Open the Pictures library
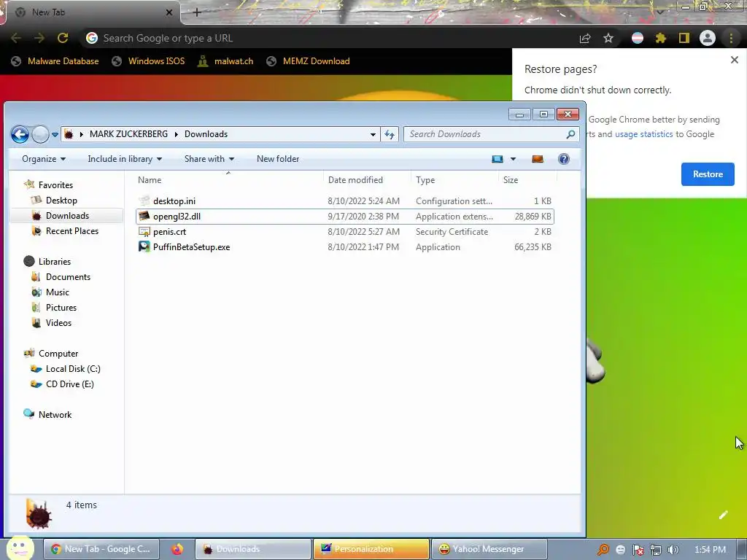Image resolution: width=747 pixels, height=560 pixels. coord(61,308)
